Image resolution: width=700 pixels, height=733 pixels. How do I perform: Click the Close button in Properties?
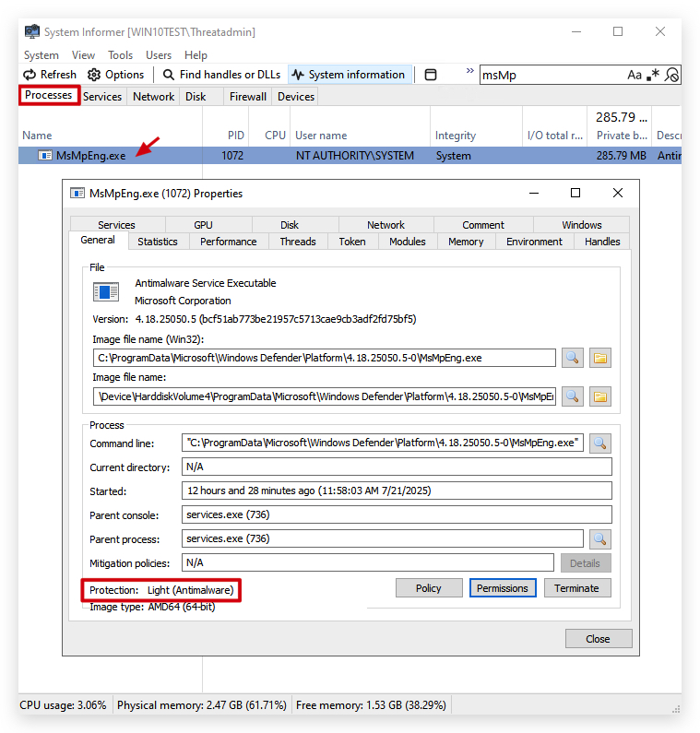pyautogui.click(x=599, y=639)
